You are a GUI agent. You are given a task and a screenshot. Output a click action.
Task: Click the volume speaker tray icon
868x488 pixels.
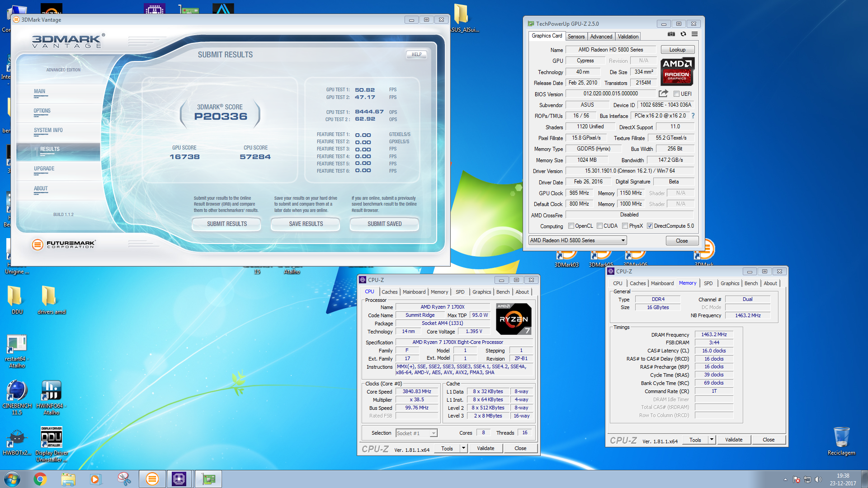(x=818, y=479)
